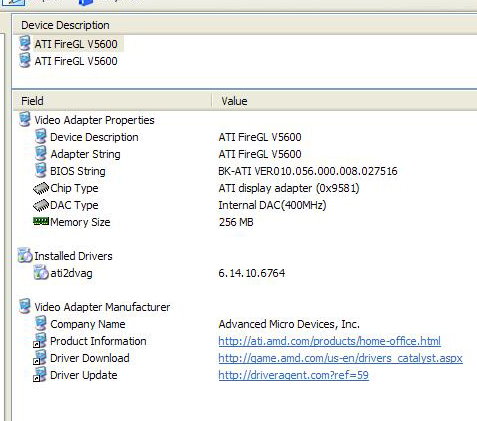Click the Video Adapter Manufacturer icon

coord(25,306)
